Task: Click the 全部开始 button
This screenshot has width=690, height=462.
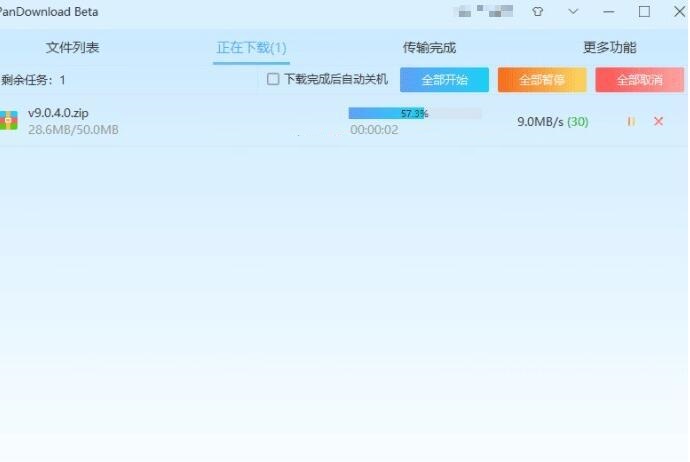Action: coord(444,80)
